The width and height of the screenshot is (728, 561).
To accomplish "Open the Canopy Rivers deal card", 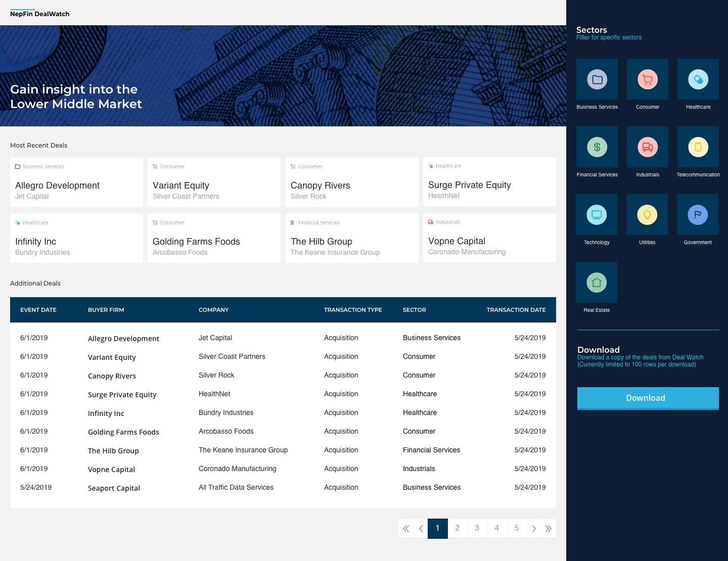I will 352,182.
